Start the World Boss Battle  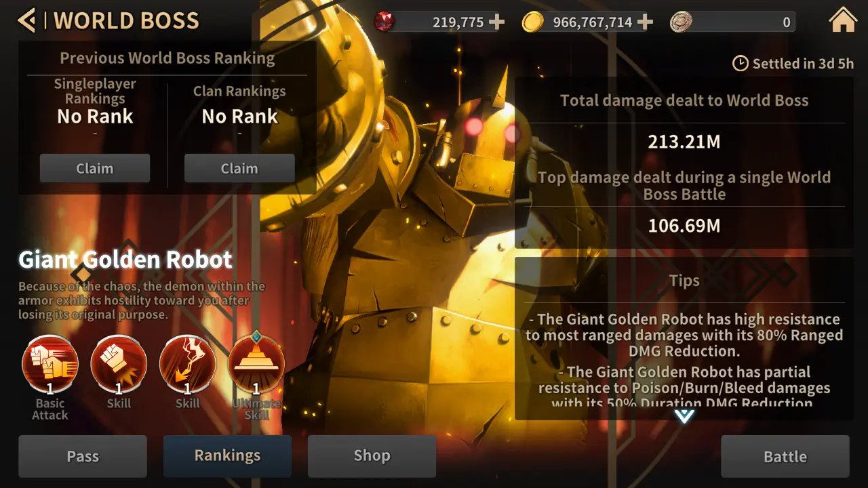[785, 456]
